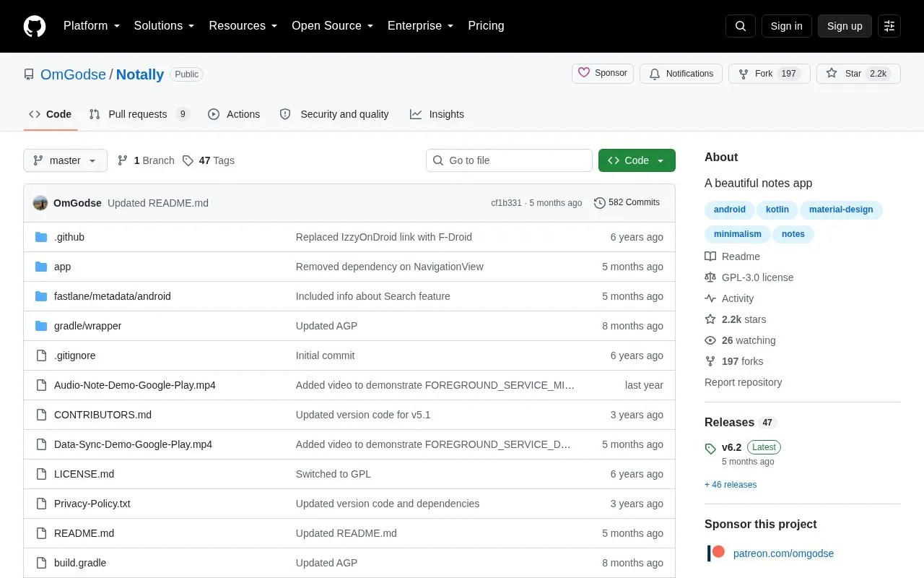This screenshot has width=924, height=578.
Task: Open Audio-Note-Demo-Google-Play.mp4 file
Action: tap(135, 385)
